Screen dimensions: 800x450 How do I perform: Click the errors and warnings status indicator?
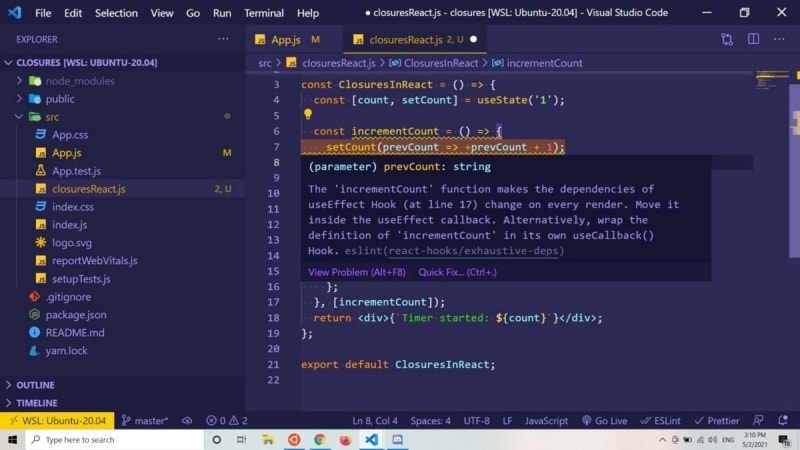click(x=227, y=421)
